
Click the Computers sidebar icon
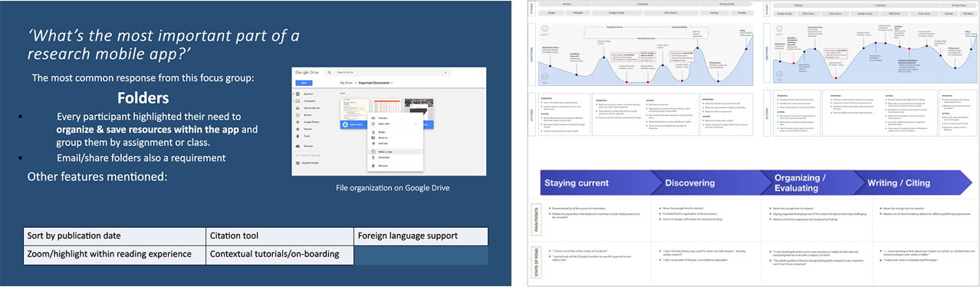[298, 101]
